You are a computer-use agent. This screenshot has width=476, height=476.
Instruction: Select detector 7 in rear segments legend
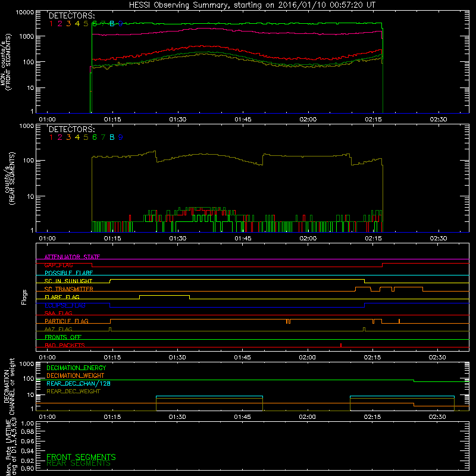(x=103, y=137)
